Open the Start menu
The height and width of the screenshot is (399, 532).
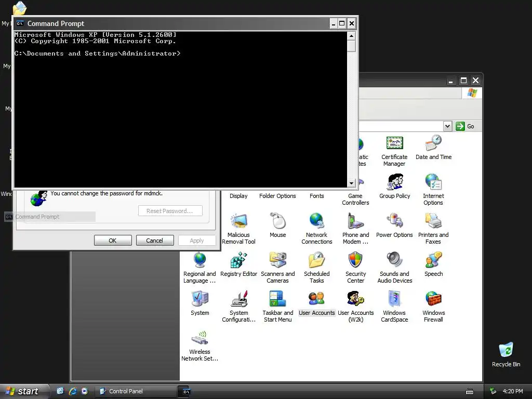click(24, 391)
